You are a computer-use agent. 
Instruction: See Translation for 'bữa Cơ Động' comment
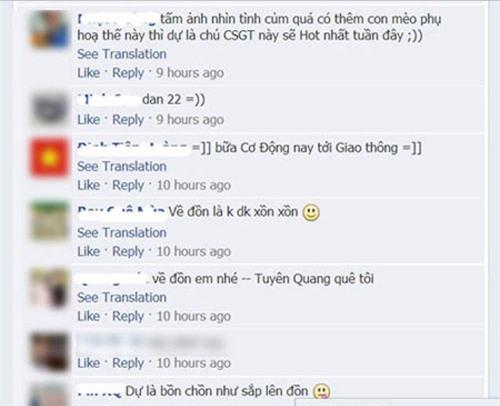click(122, 166)
